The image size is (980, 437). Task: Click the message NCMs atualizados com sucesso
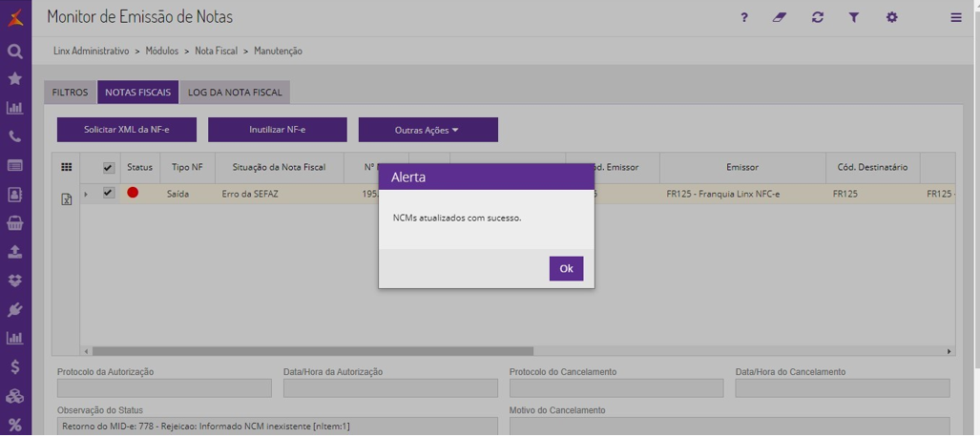pos(457,218)
